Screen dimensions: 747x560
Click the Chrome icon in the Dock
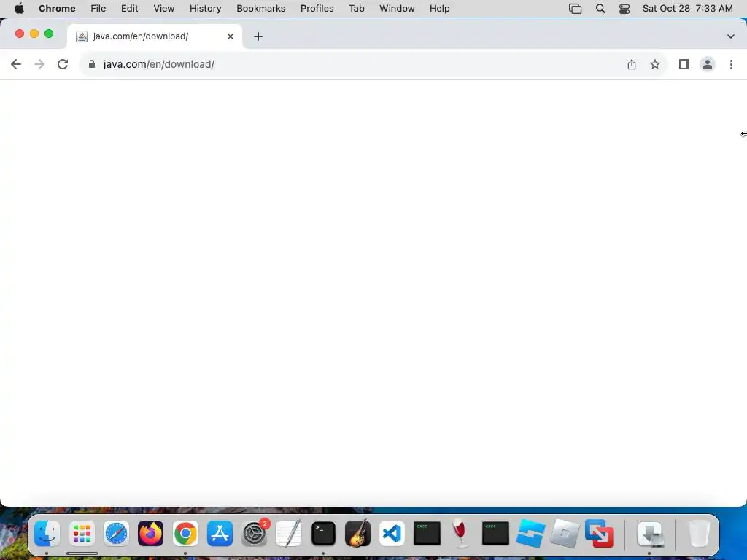click(x=185, y=533)
